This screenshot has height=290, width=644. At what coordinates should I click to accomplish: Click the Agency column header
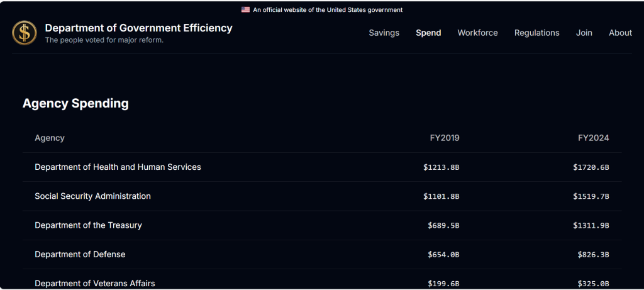50,138
